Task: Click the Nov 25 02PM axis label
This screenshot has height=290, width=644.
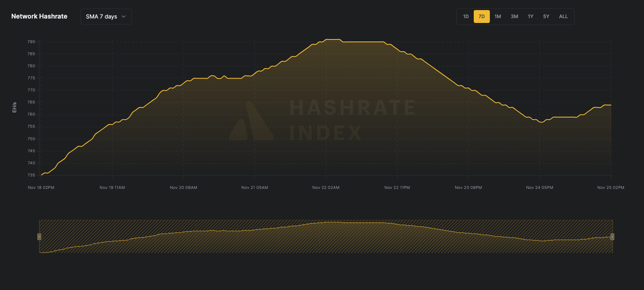Action: [x=611, y=188]
